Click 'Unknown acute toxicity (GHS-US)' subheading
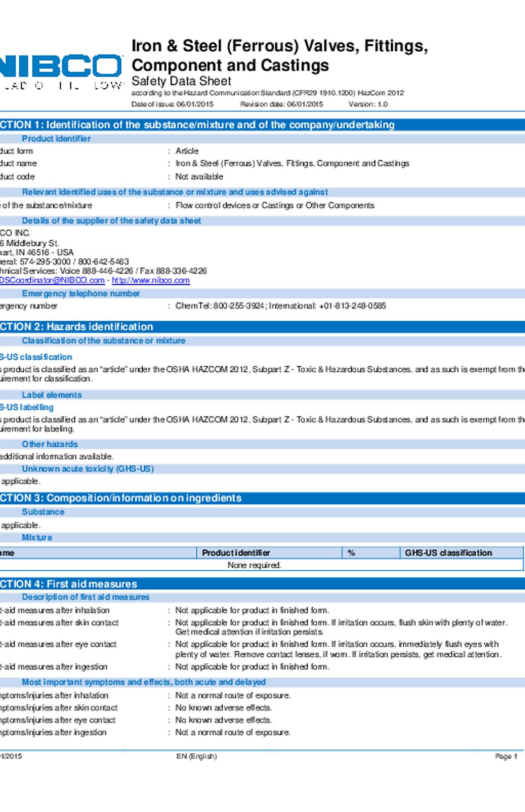Viewport: 525px width, 812px height. pos(88,469)
